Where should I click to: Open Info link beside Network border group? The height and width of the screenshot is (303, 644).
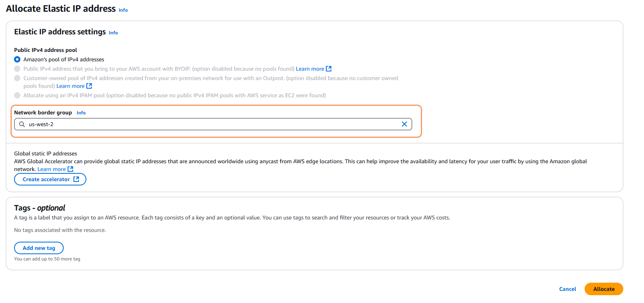click(x=81, y=113)
